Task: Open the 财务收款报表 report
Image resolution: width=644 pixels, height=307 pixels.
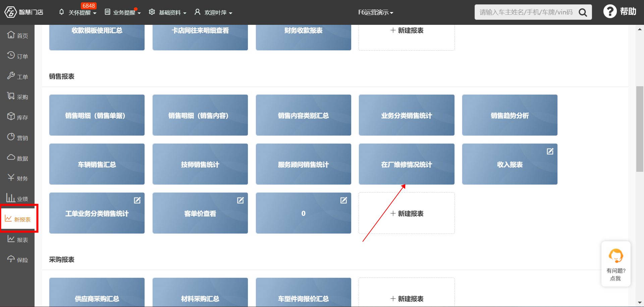Action: tap(304, 37)
